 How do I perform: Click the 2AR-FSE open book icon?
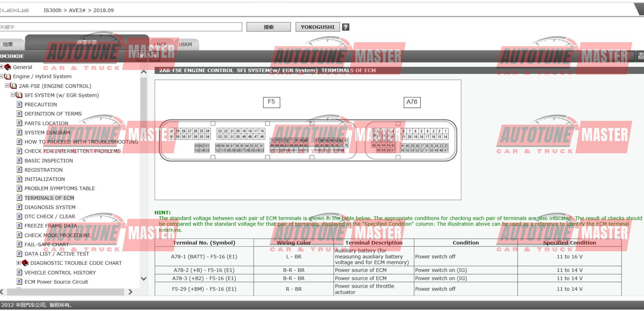pos(13,86)
